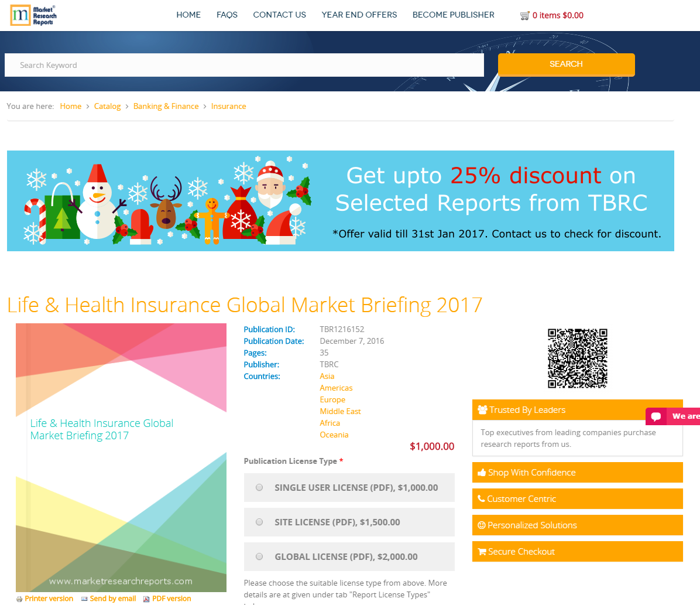Click the cart icon on Secure Checkout
Screen dimensions: 700x605
click(482, 551)
